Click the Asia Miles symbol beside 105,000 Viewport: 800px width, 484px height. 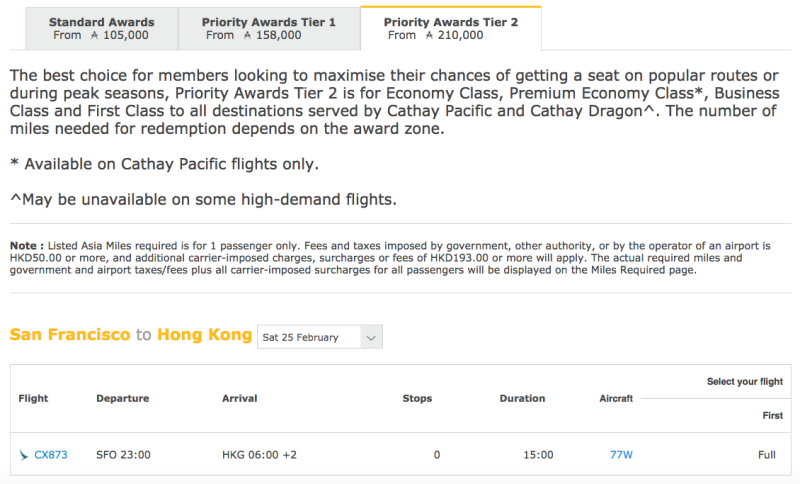pyautogui.click(x=94, y=35)
